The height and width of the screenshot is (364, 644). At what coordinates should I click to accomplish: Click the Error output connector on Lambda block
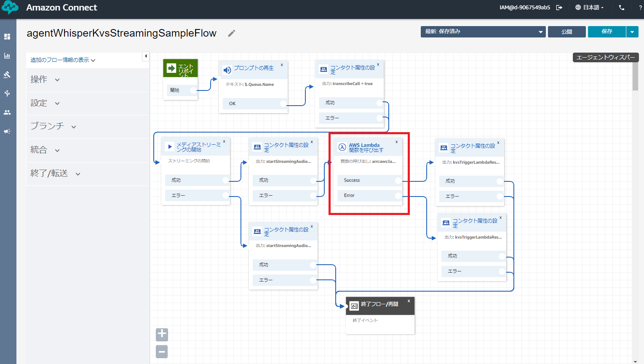coord(398,196)
